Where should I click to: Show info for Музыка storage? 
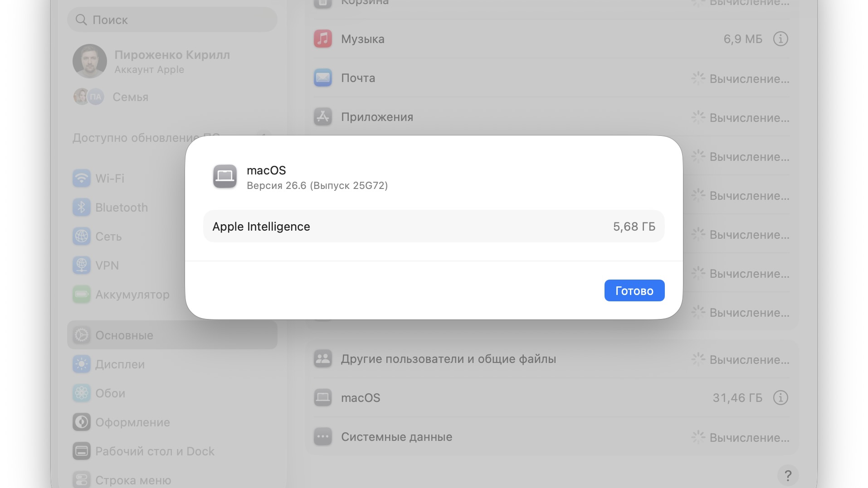(780, 39)
